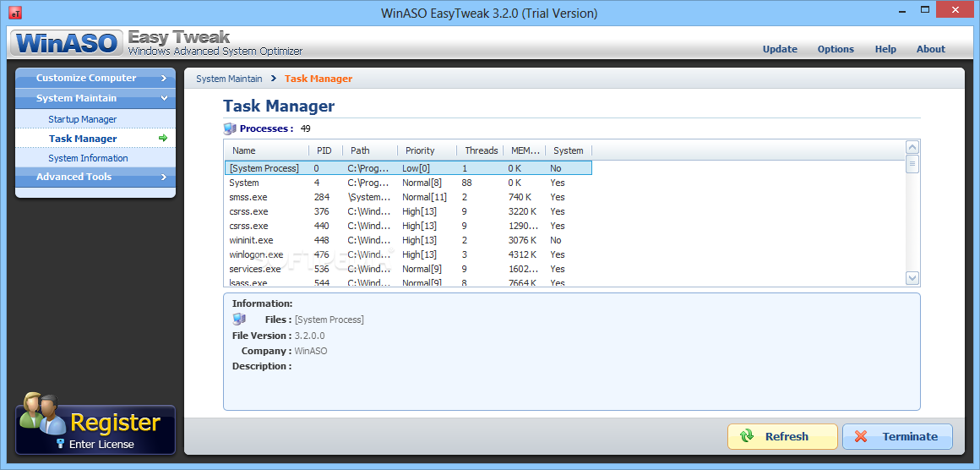Click the key icon beside Enter License
This screenshot has height=470, width=980.
(61, 444)
